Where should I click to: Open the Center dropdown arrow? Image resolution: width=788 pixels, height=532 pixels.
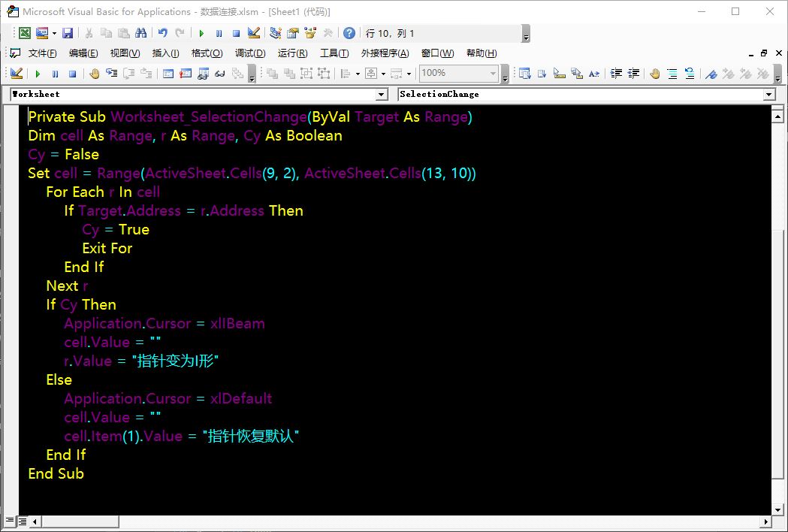click(383, 74)
